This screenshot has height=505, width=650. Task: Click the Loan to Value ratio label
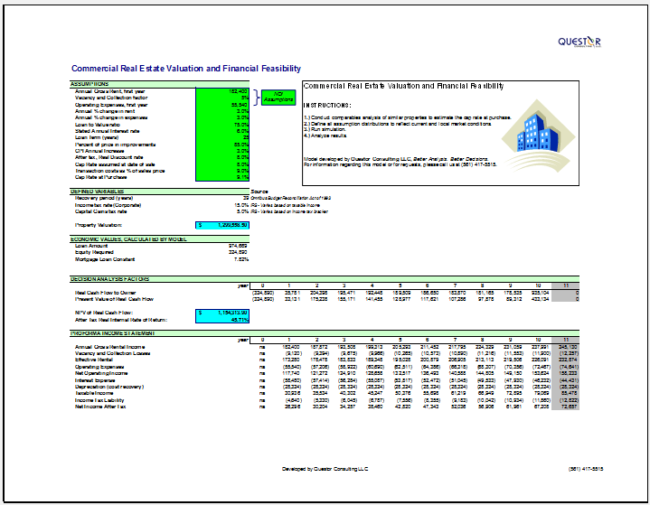(x=97, y=125)
